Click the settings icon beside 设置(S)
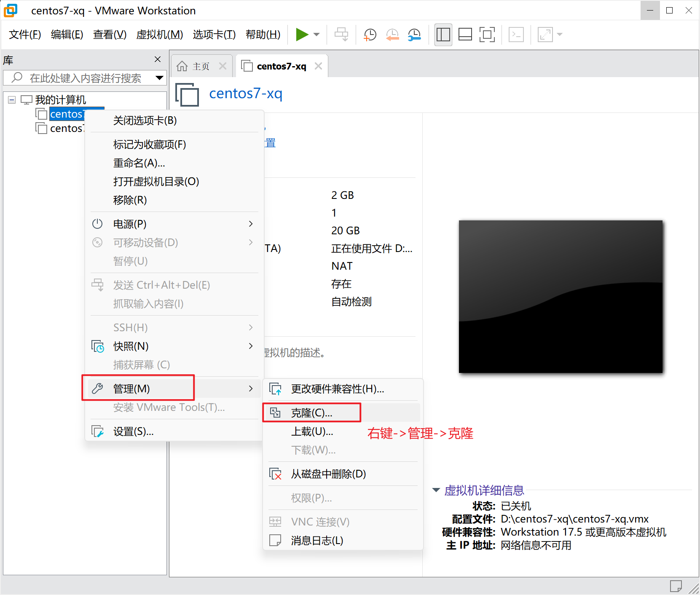The image size is (700, 595). (x=98, y=432)
